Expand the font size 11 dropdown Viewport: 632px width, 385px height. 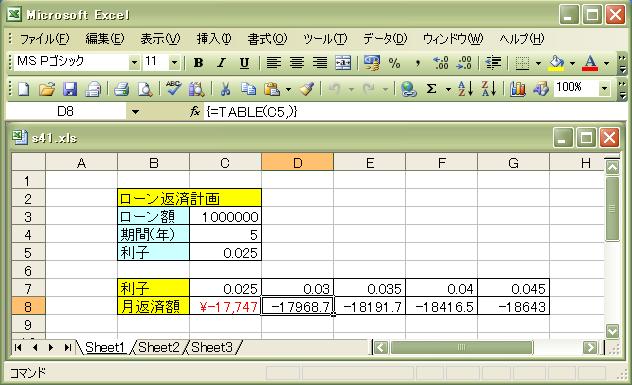(x=175, y=62)
